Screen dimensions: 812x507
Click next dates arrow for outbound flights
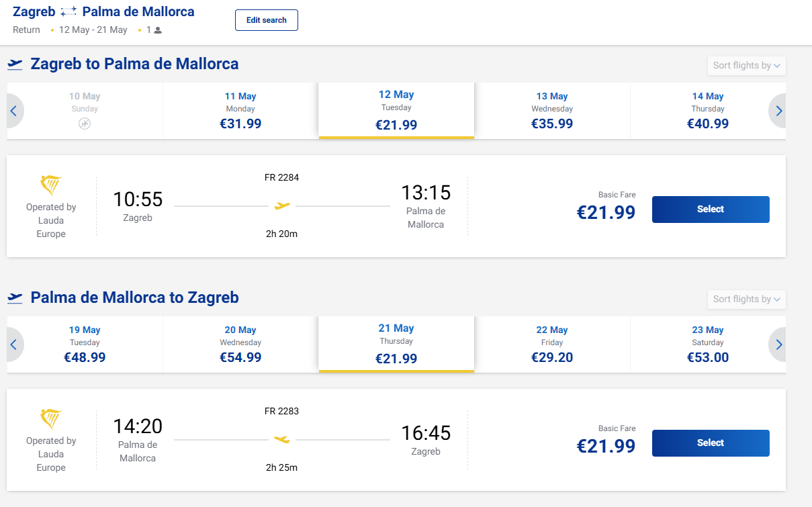(x=778, y=111)
